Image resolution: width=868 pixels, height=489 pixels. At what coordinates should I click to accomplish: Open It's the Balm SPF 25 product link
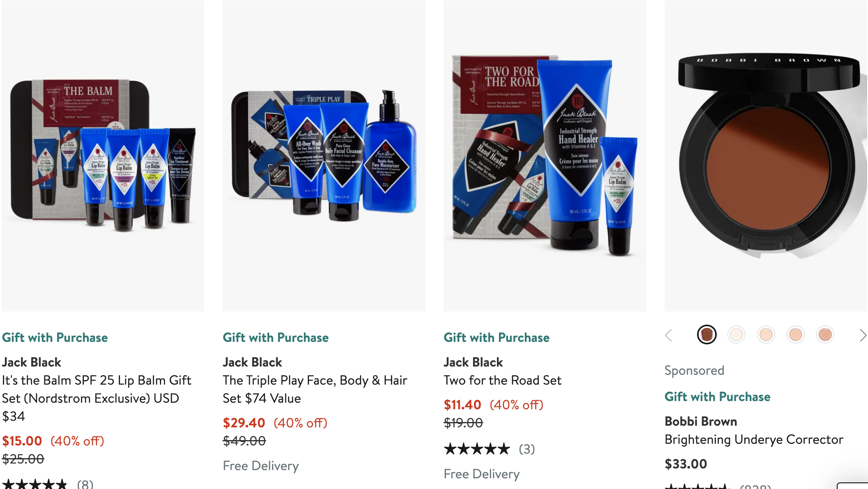[x=97, y=398]
